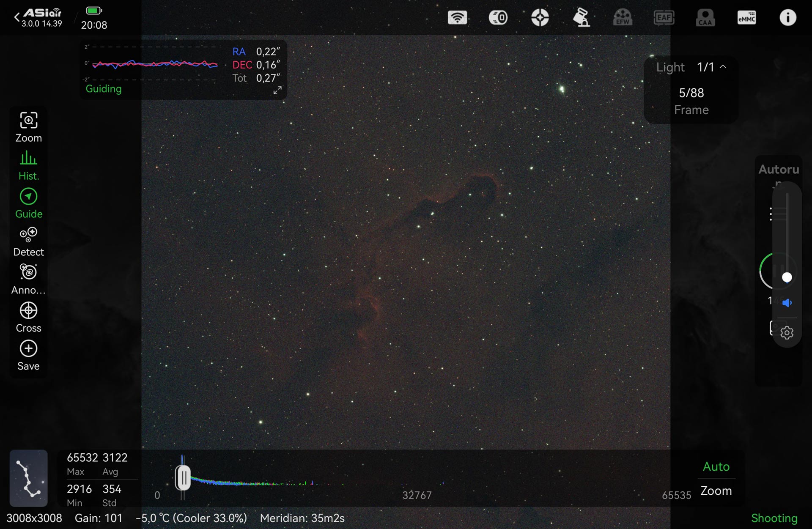Adjust the histogram stretch handle
Image resolution: width=812 pixels, height=529 pixels.
[x=183, y=478]
